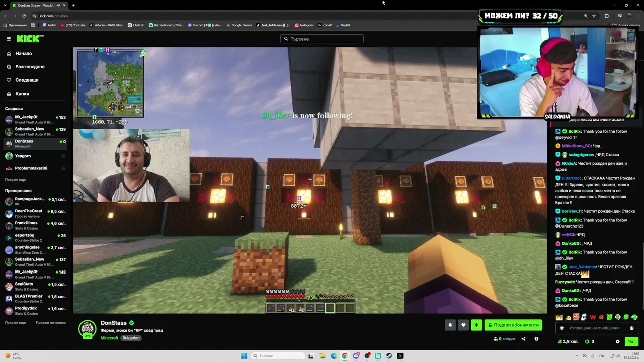Open SealStats recommended channel
The height and width of the screenshot is (362, 644).
pos(35,286)
